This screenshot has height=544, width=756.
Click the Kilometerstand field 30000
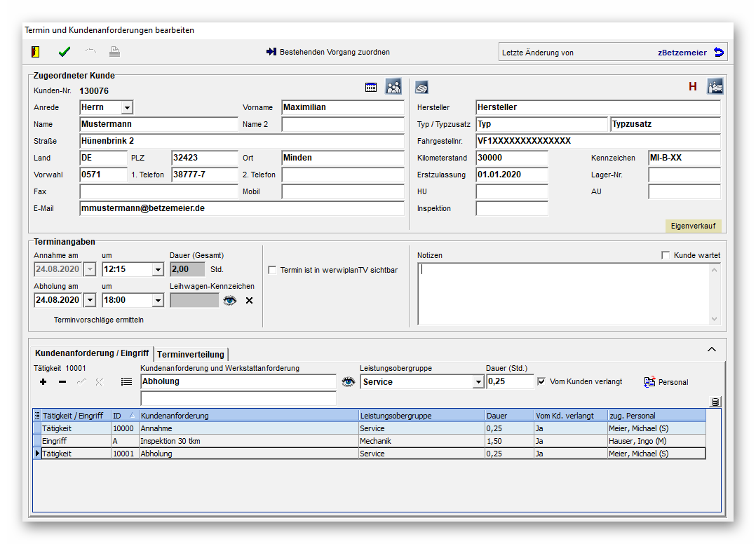pyautogui.click(x=511, y=158)
